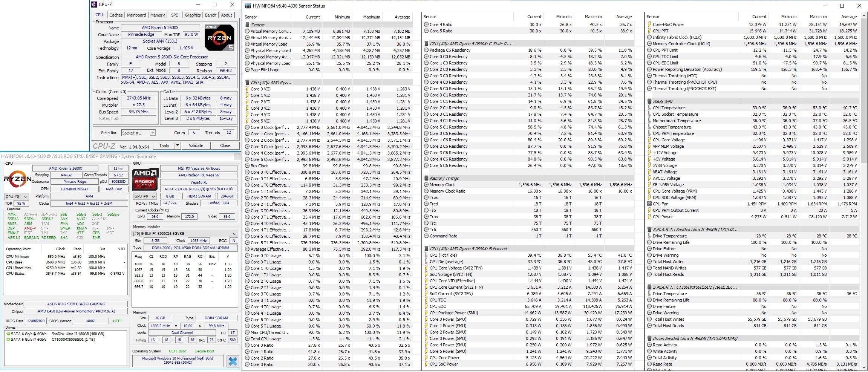Image resolution: width=868 pixels, height=372 pixels.
Task: Click the icon beside Command Rate
Action: 426,236
